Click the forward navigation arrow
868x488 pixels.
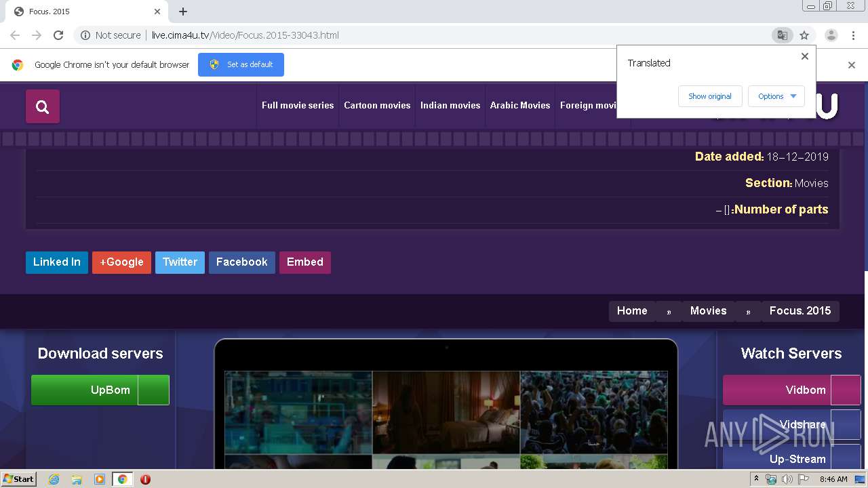pyautogui.click(x=37, y=35)
